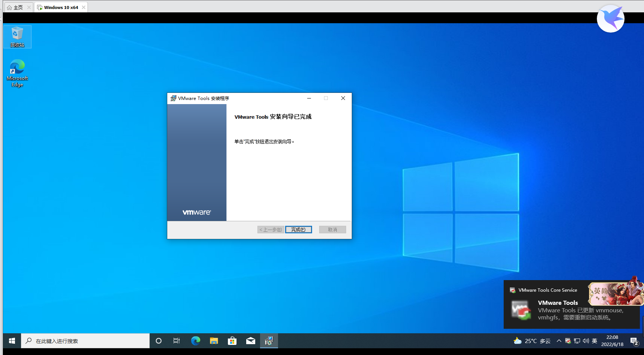
Task: Open the Recycle Bin desktop icon
Action: tap(17, 37)
